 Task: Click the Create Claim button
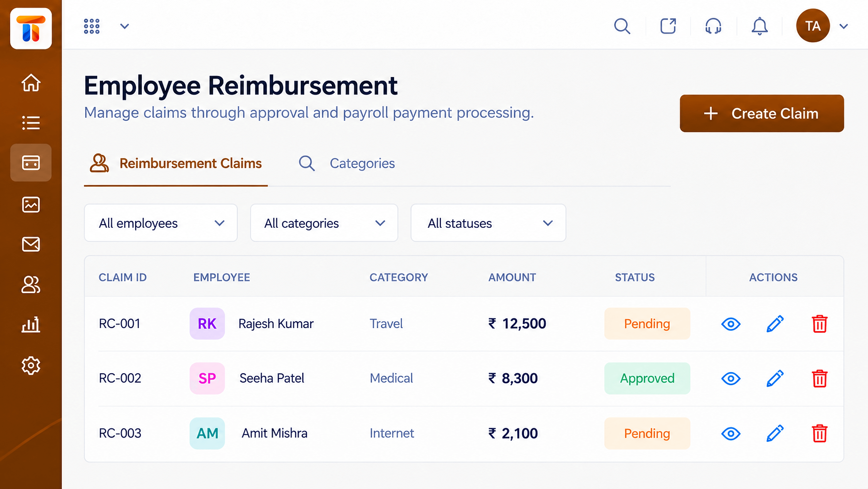pyautogui.click(x=762, y=114)
